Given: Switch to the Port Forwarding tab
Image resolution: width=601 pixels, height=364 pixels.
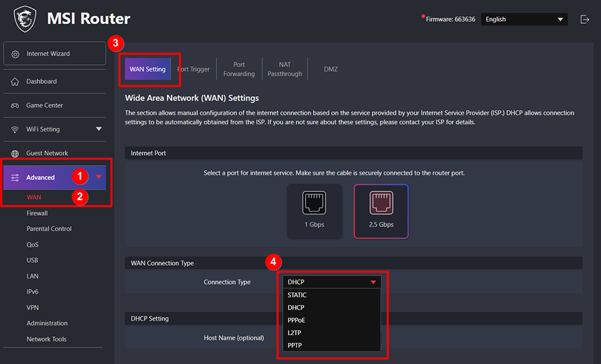Looking at the screenshot, I should pyautogui.click(x=239, y=69).
